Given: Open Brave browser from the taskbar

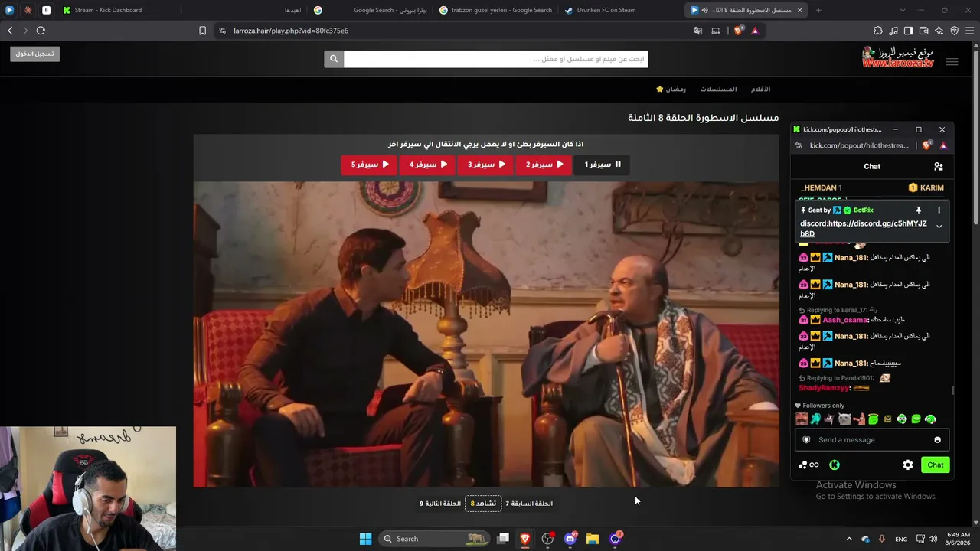Looking at the screenshot, I should [525, 539].
